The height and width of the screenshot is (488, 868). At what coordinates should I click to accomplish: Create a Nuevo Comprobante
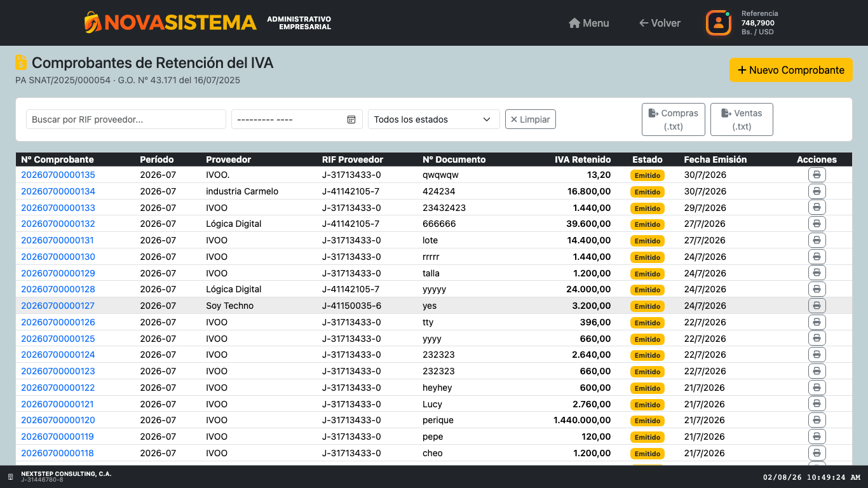(x=790, y=70)
